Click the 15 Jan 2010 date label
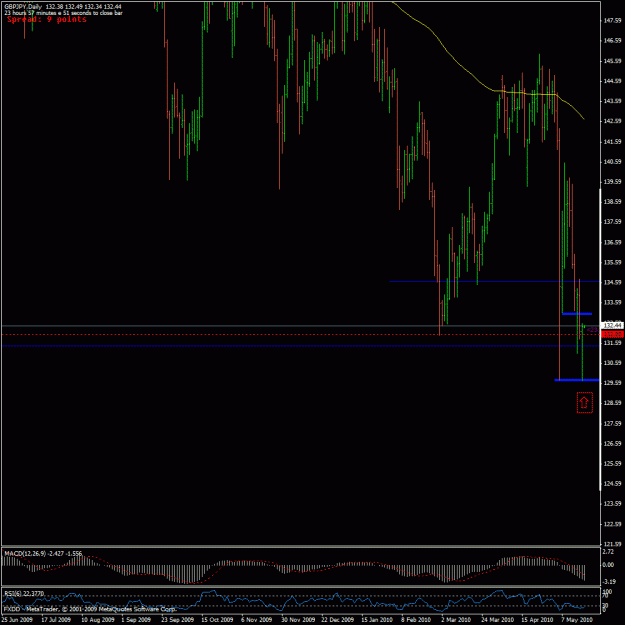Viewport: 625px width, 625px height. point(377,620)
